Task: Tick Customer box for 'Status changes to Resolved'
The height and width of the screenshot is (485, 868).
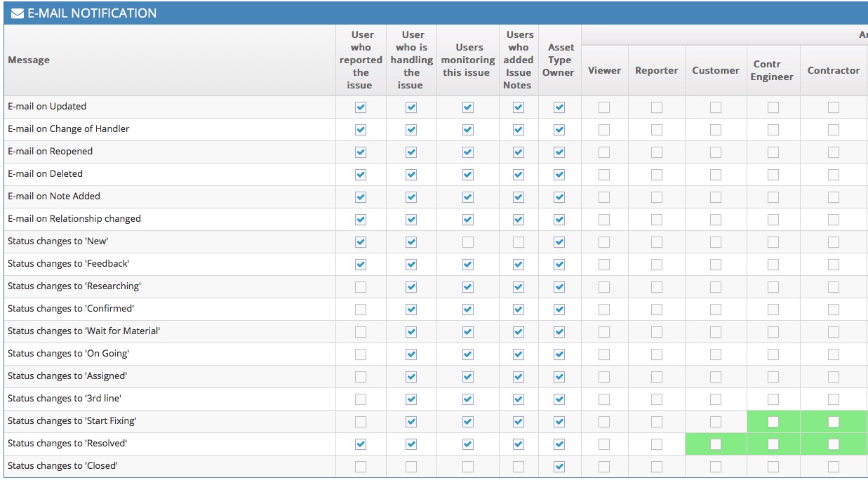Action: [x=716, y=444]
